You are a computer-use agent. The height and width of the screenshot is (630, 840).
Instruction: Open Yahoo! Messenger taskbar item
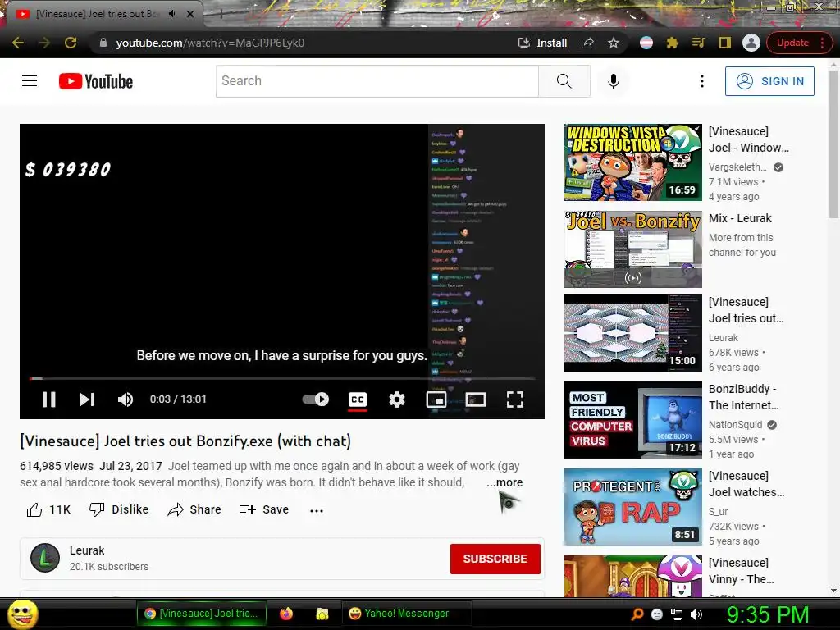click(x=407, y=614)
